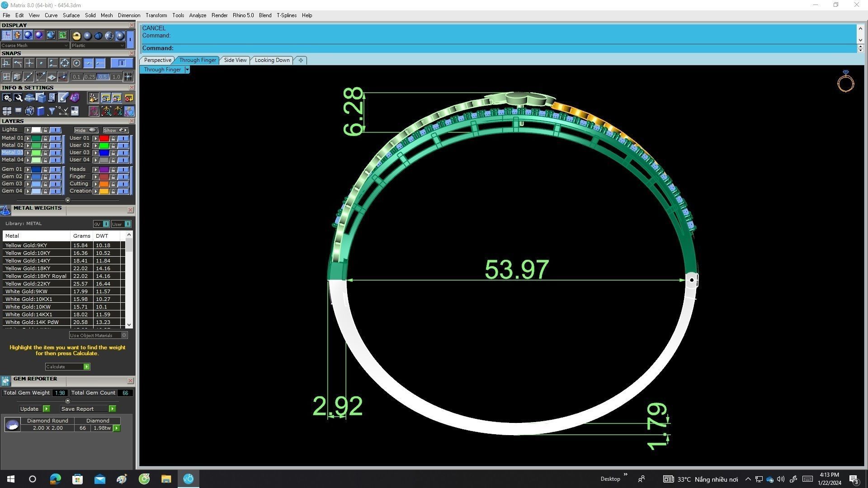Select the White Gold:14K PdW row
Viewport: 868px width, 488px height.
tap(32, 322)
